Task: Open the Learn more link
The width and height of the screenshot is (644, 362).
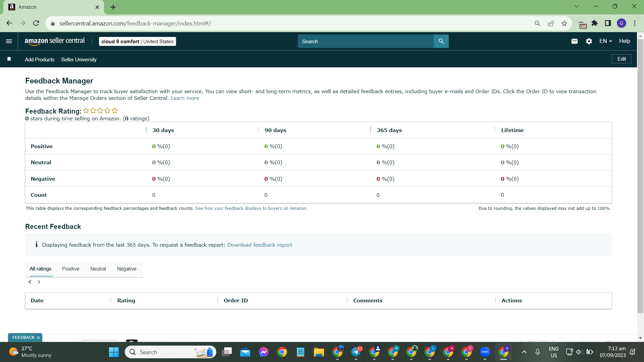Action: 185,98
